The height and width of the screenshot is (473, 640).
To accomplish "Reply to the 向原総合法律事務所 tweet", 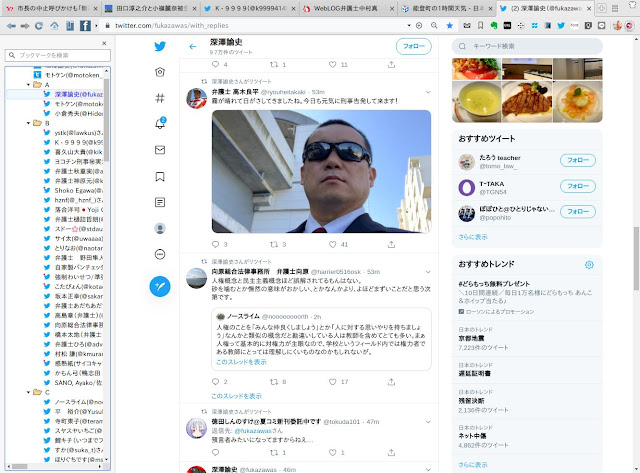I will click(x=216, y=382).
